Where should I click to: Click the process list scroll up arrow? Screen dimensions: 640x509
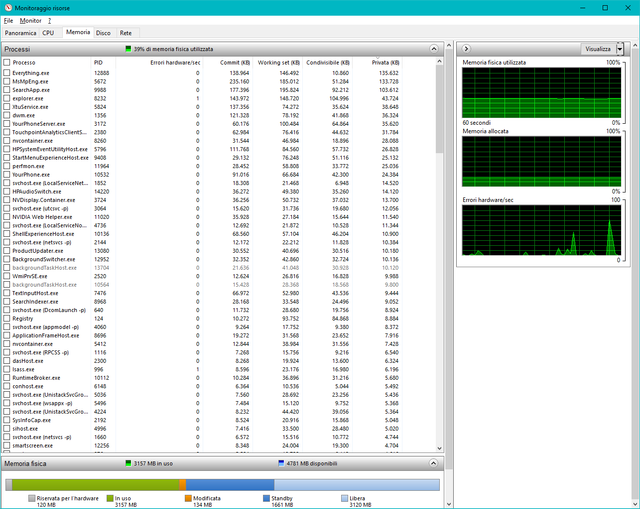click(x=439, y=61)
